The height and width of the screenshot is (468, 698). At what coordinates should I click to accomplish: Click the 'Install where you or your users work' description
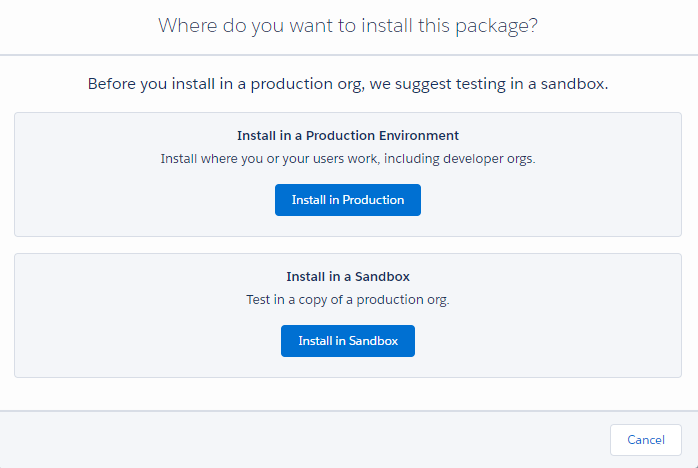click(x=348, y=159)
